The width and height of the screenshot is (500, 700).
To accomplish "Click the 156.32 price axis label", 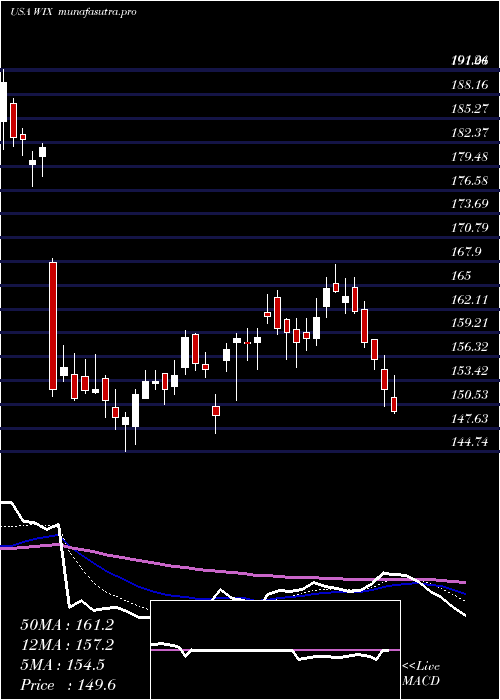I will (470, 347).
